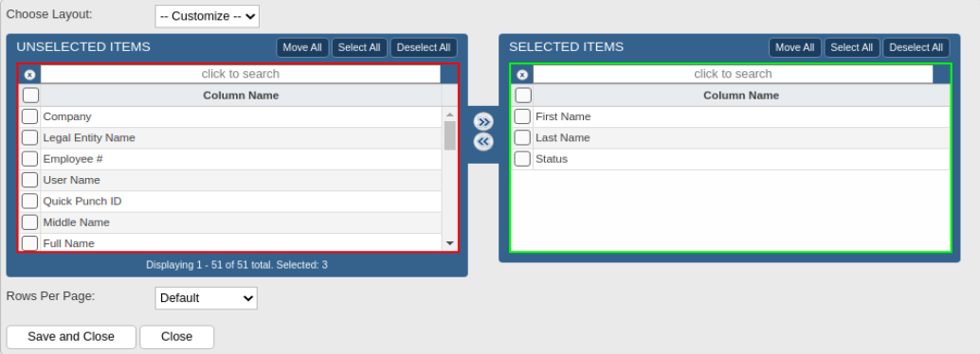Viewport: 980px width, 354px height.
Task: Click the Close button
Action: (x=177, y=337)
